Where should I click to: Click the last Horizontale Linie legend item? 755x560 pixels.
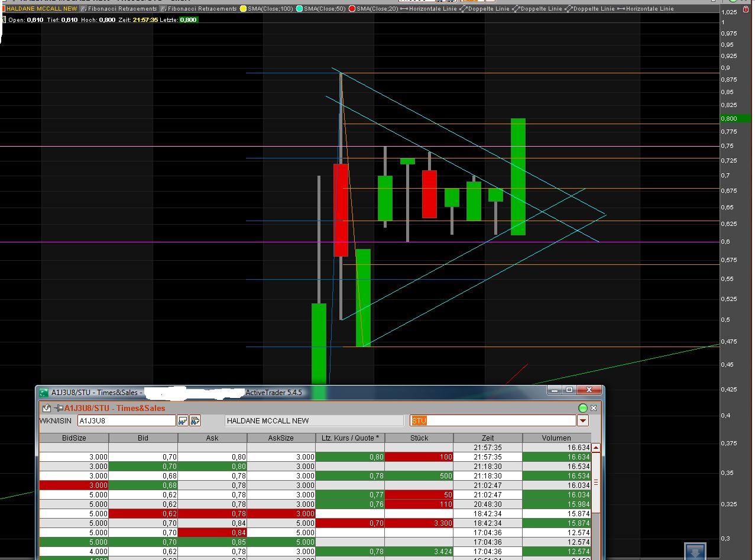(645, 9)
